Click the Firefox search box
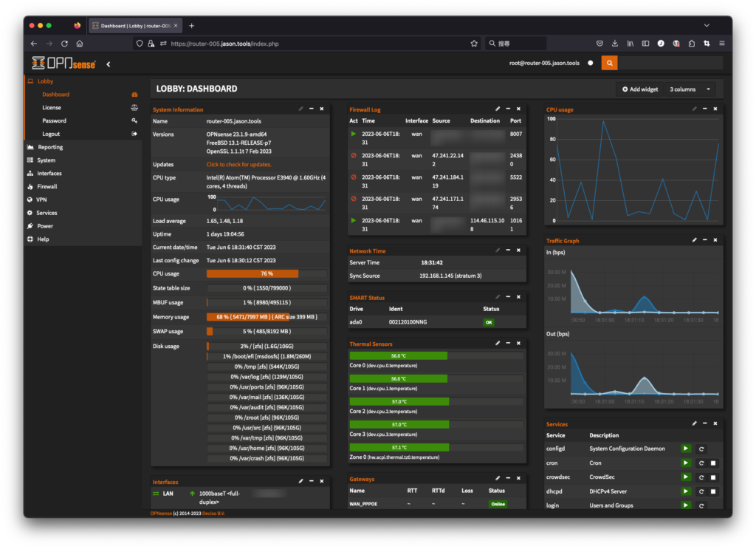The height and width of the screenshot is (549, 756). [516, 44]
